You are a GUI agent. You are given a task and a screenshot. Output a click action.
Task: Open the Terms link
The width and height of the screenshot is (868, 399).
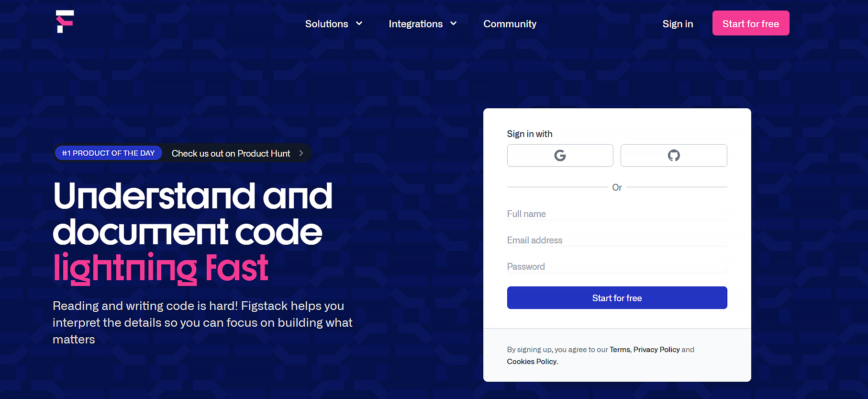click(x=620, y=350)
